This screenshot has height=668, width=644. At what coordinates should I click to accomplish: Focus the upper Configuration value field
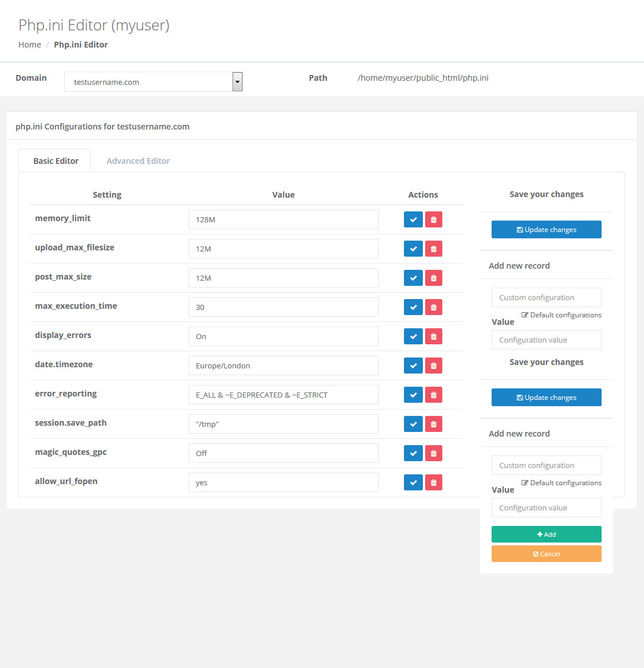click(x=547, y=340)
